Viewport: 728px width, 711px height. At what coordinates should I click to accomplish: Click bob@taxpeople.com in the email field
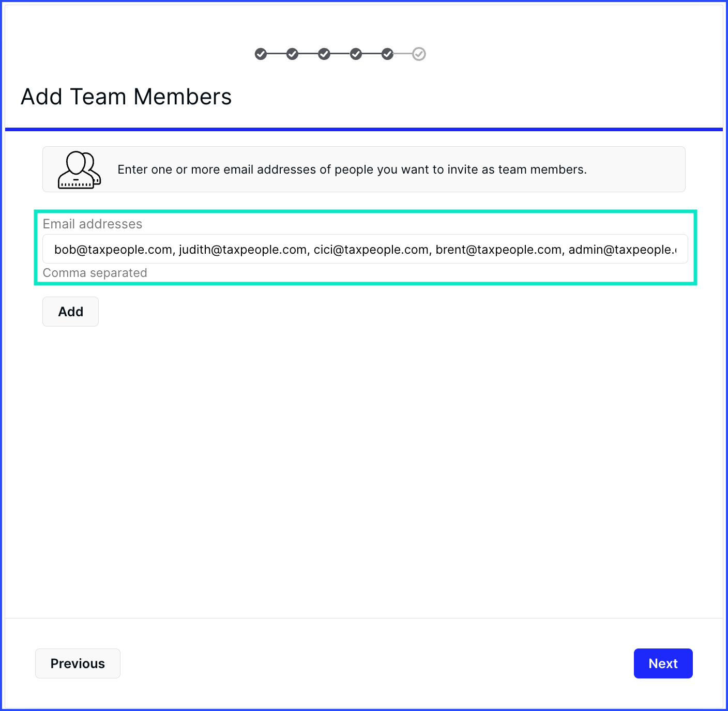[113, 250]
